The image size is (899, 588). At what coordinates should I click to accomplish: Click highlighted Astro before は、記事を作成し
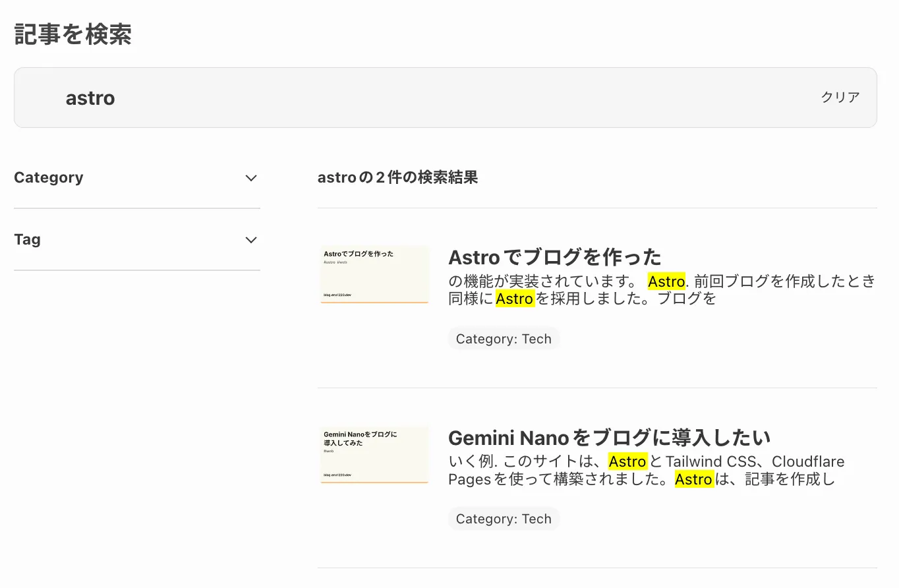[694, 479]
